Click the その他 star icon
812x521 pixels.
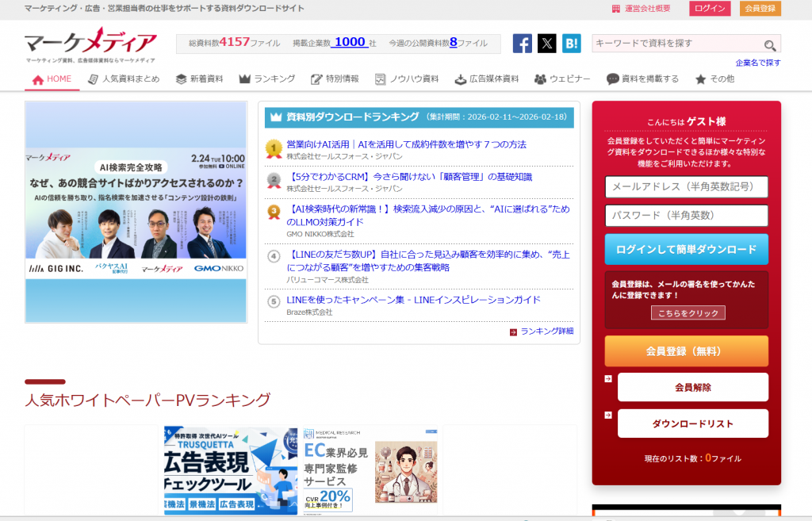tap(701, 79)
